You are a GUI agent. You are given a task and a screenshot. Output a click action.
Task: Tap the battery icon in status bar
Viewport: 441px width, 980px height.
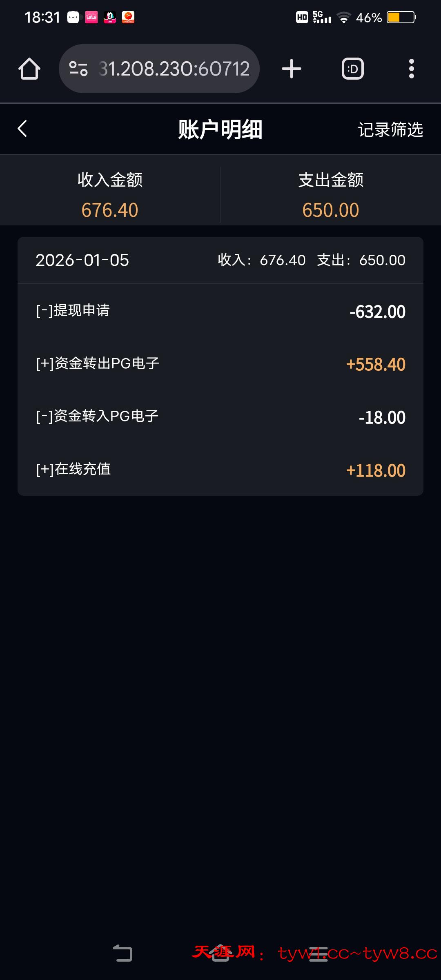[401, 18]
